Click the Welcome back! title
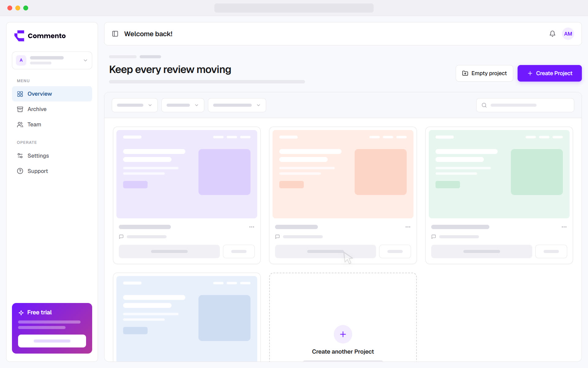This screenshot has height=368, width=588. 148,34
